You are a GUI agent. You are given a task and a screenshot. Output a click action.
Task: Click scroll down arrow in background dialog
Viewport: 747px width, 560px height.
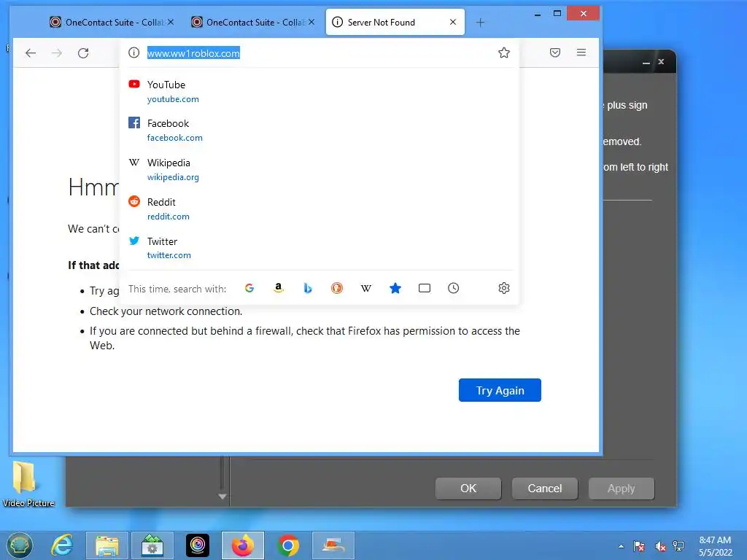pyautogui.click(x=222, y=496)
